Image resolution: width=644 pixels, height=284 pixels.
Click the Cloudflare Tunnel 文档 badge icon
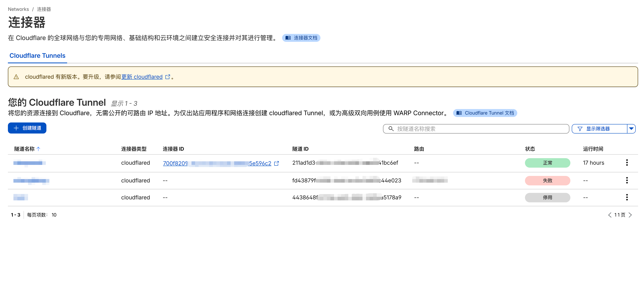(459, 113)
